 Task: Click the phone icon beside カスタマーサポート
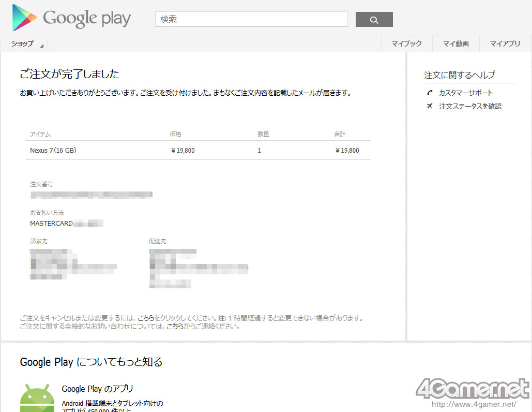[430, 93]
